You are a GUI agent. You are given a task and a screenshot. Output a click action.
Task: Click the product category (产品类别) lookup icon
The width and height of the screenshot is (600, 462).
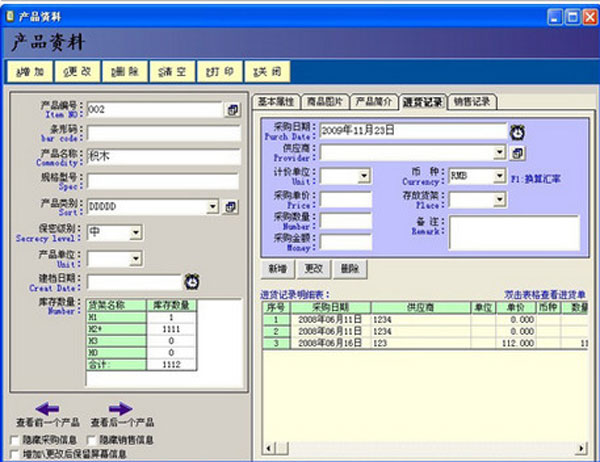pos(232,207)
